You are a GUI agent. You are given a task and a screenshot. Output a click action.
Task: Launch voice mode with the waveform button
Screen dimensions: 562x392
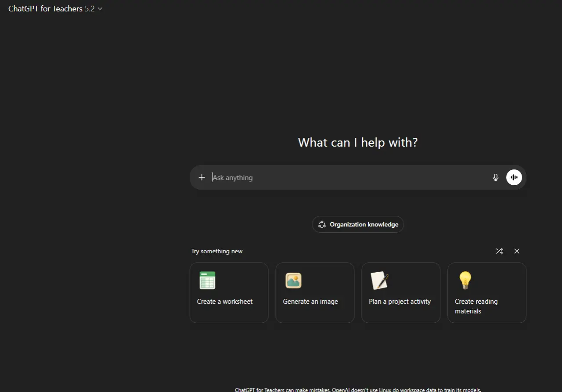[514, 177]
